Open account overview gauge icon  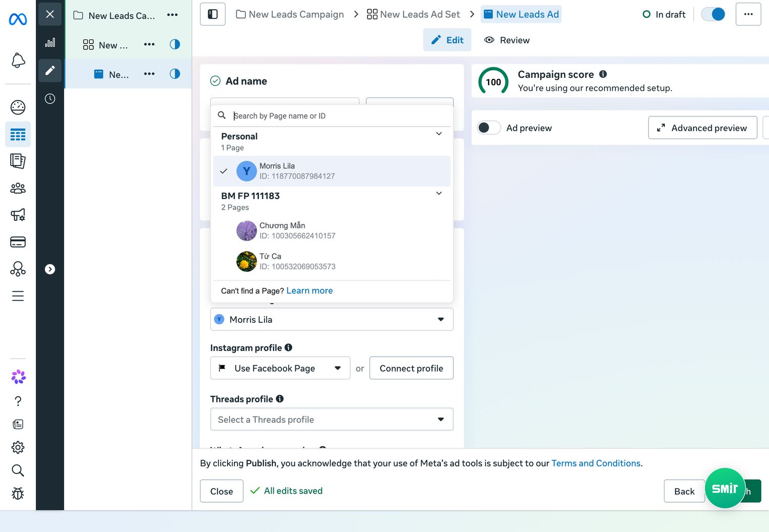coord(18,107)
